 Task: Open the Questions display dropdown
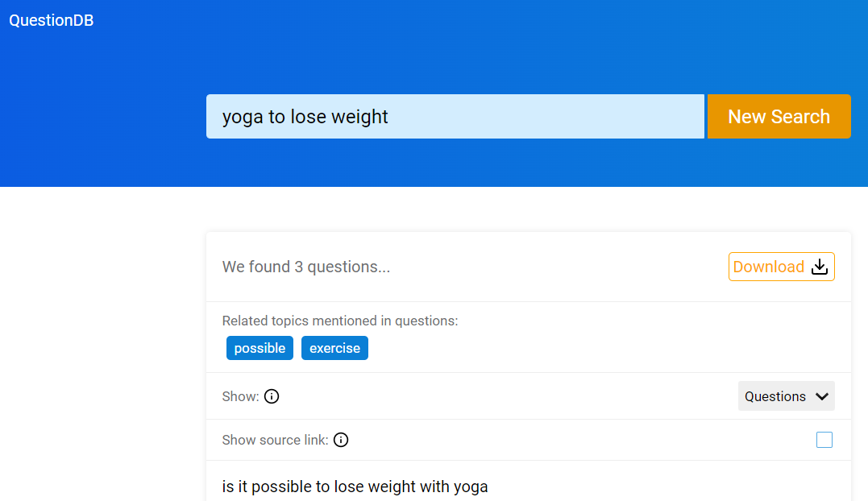pos(786,396)
